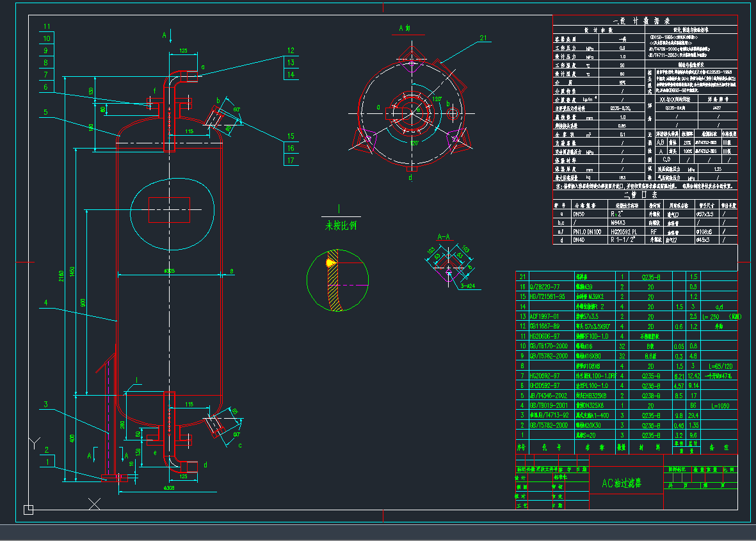Click the title block text AC油过滤器

623,484
